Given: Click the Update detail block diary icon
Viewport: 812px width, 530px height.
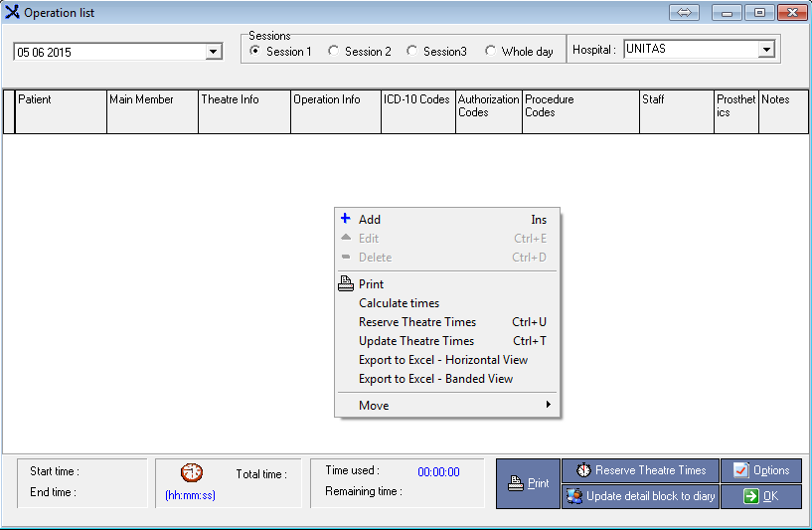Looking at the screenshot, I should pyautogui.click(x=573, y=496).
